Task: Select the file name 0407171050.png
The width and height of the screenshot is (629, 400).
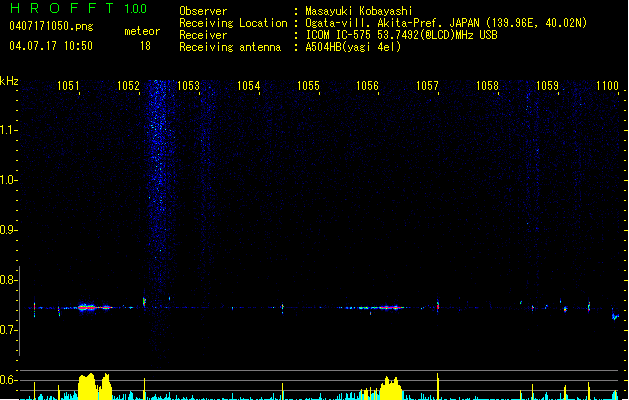Action: 51,26
